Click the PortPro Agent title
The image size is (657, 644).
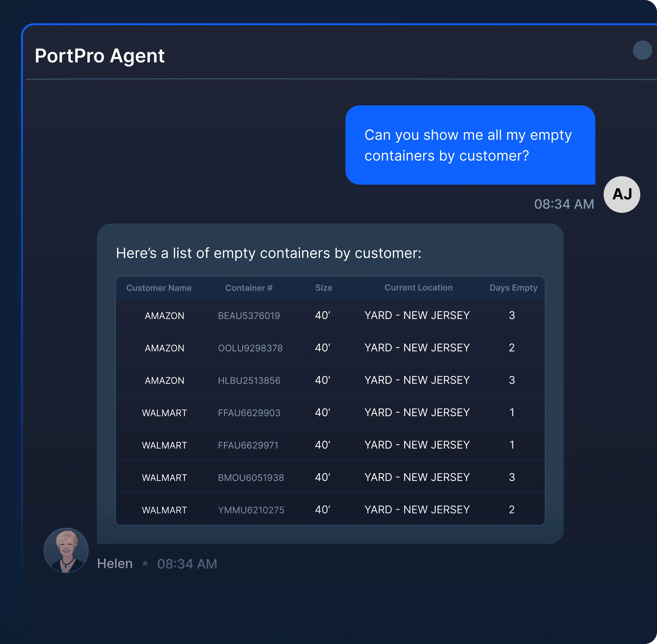point(100,56)
